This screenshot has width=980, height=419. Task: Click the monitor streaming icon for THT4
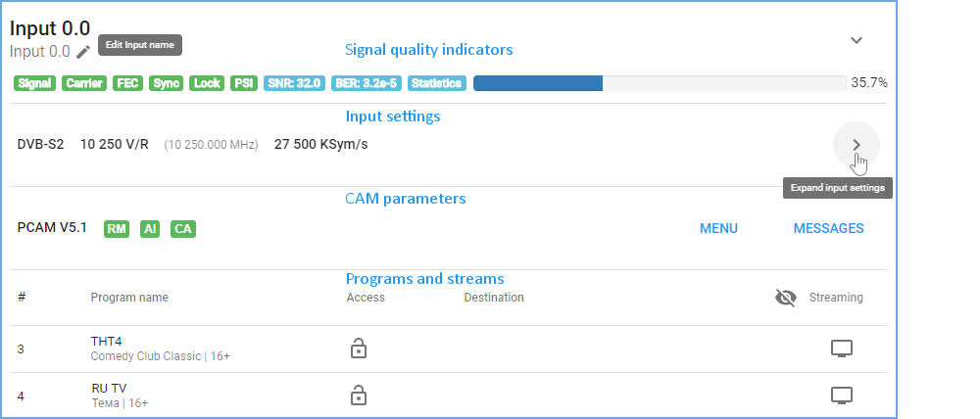841,349
